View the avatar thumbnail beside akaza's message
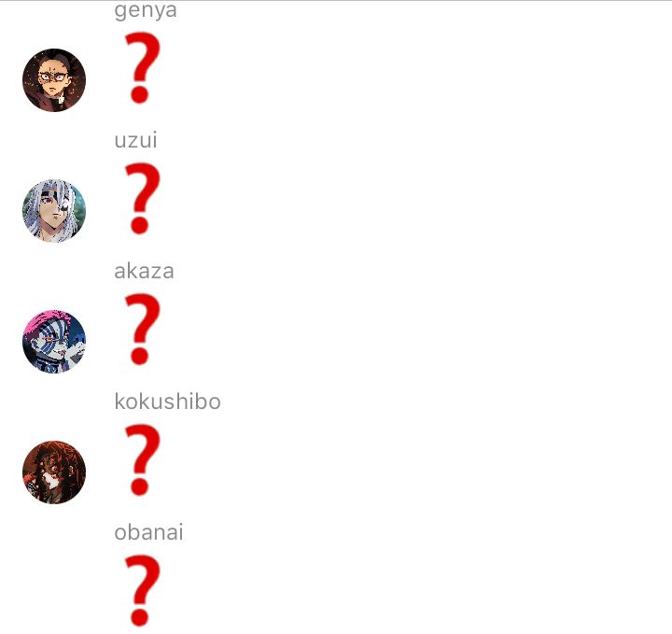Image resolution: width=672 pixels, height=634 pixels. (54, 342)
